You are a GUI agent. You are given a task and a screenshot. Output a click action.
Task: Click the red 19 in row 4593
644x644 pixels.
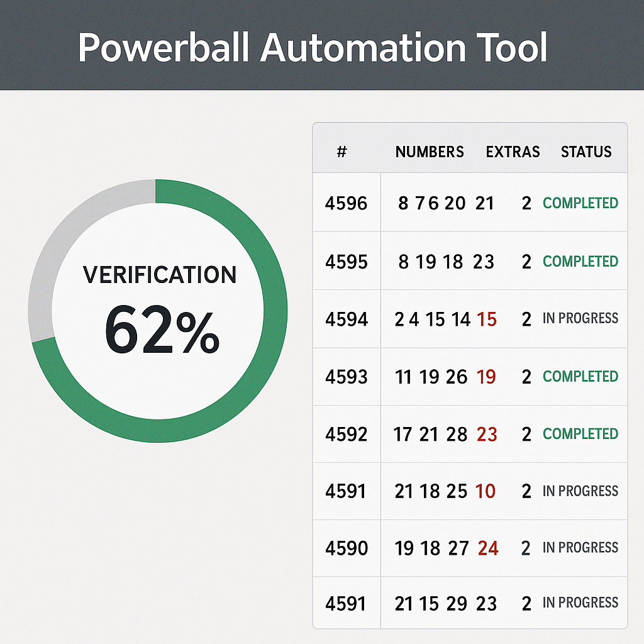coord(486,377)
